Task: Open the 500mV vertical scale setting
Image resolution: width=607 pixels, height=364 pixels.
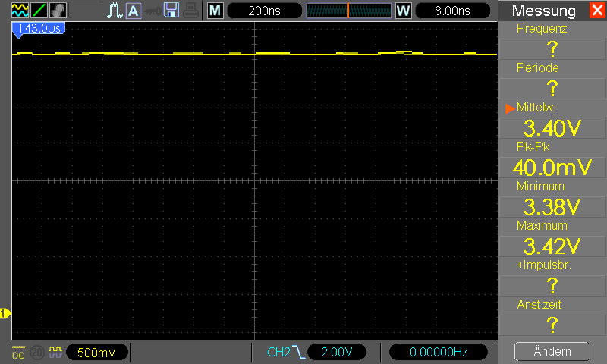Action: (96, 353)
